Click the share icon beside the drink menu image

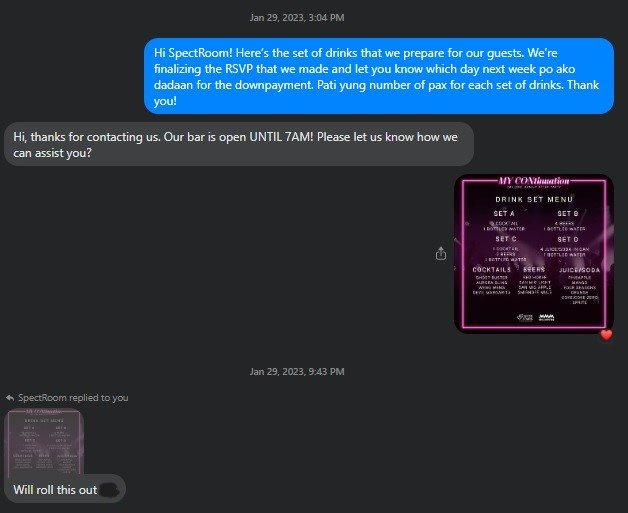(x=441, y=253)
